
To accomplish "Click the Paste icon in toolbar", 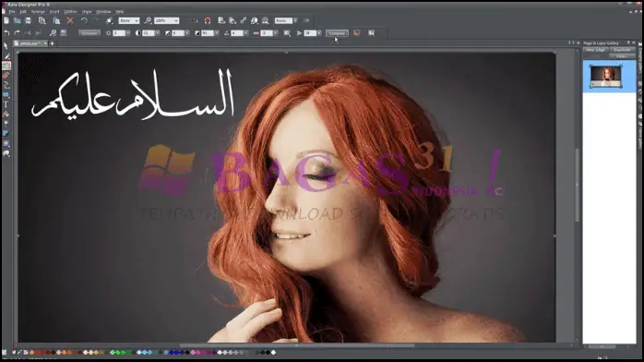I will [x=56, y=20].
